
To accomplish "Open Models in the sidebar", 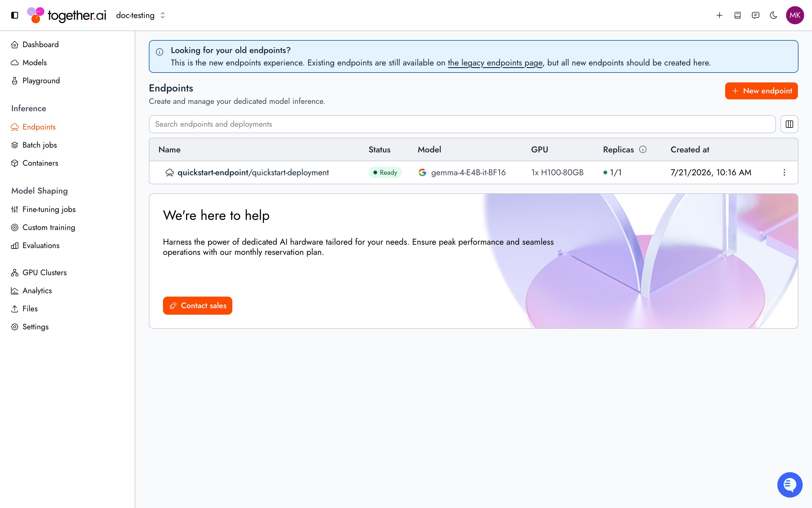I will coord(29,62).
